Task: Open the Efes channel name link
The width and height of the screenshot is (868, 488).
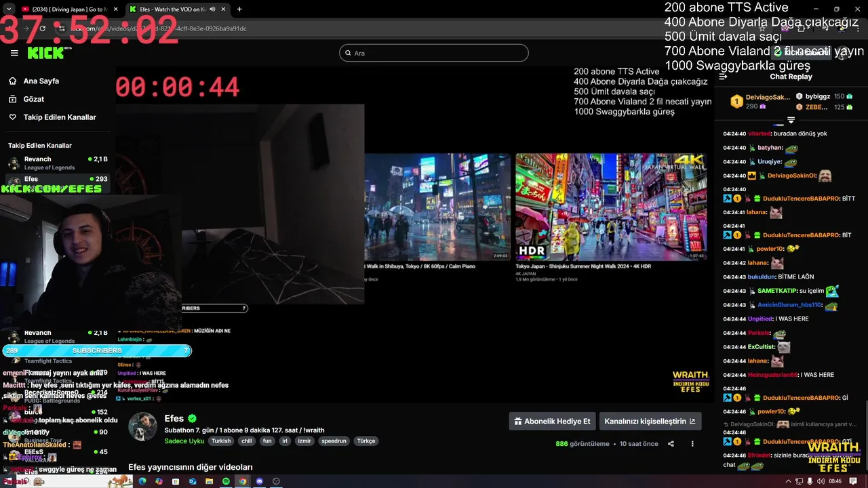Action: pos(174,419)
